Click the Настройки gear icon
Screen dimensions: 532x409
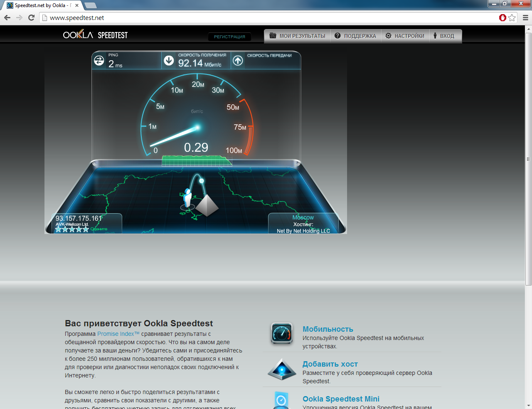pos(388,36)
